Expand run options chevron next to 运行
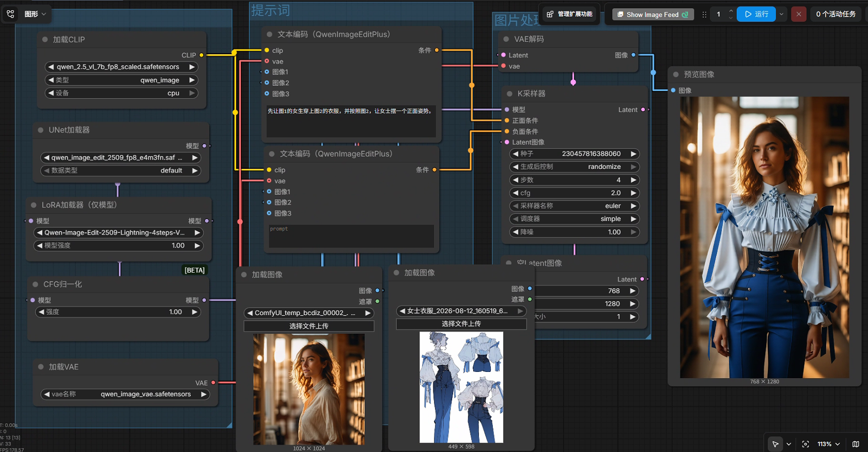868x452 pixels. pos(782,14)
